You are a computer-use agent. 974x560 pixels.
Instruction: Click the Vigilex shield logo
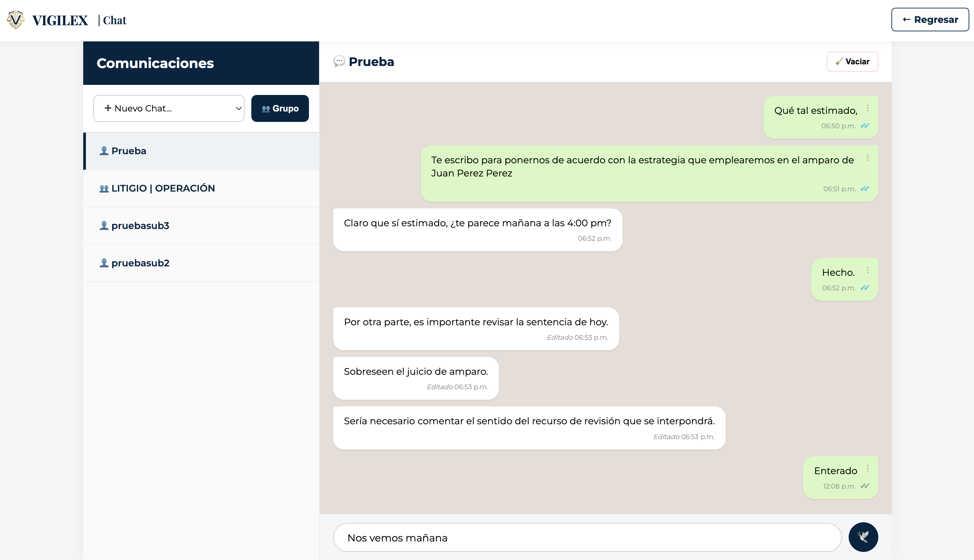pos(15,20)
